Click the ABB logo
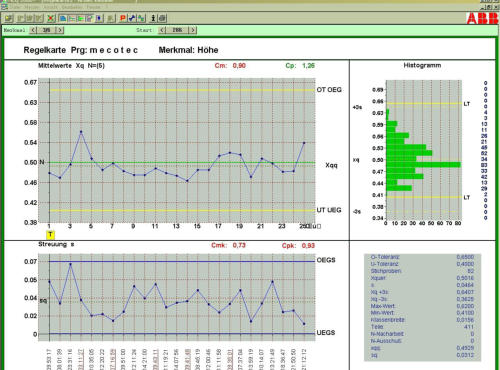 [x=482, y=19]
